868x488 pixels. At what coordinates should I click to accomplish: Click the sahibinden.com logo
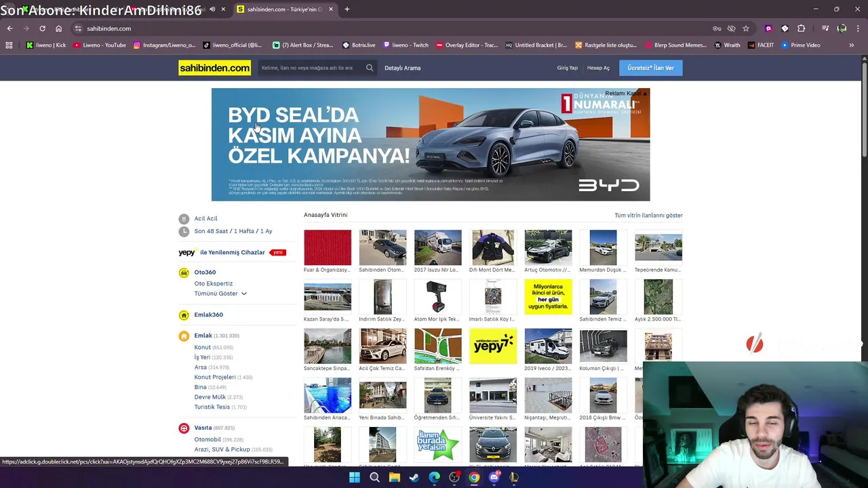coord(214,68)
